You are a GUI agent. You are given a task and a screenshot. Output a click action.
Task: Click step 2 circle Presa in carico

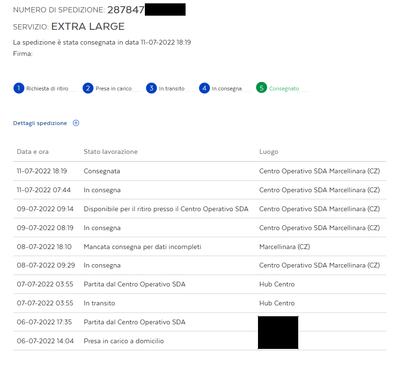(x=88, y=88)
